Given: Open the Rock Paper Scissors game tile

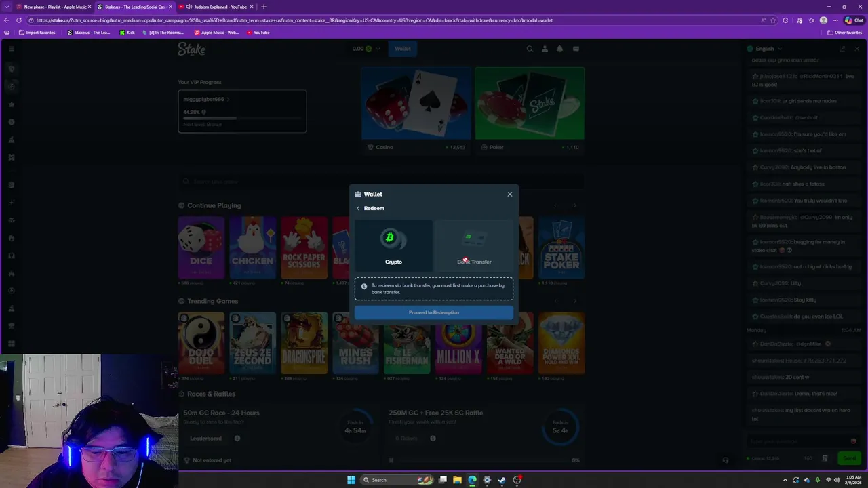Looking at the screenshot, I should [304, 247].
